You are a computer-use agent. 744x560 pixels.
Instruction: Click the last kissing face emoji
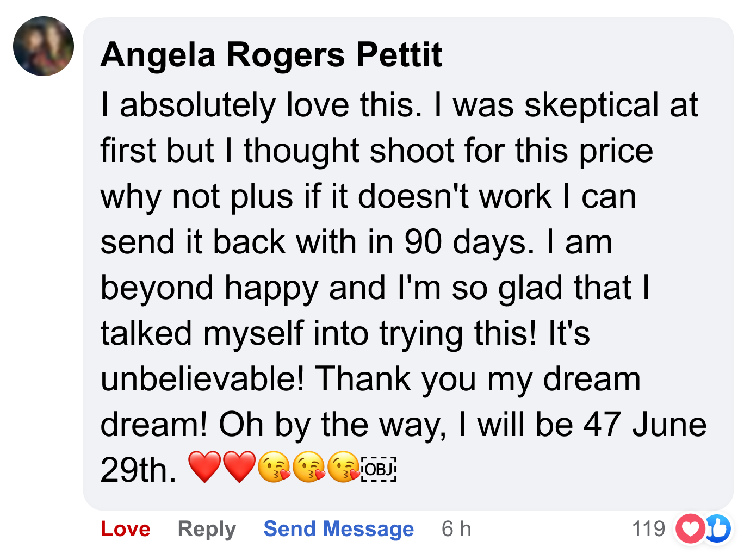click(344, 468)
